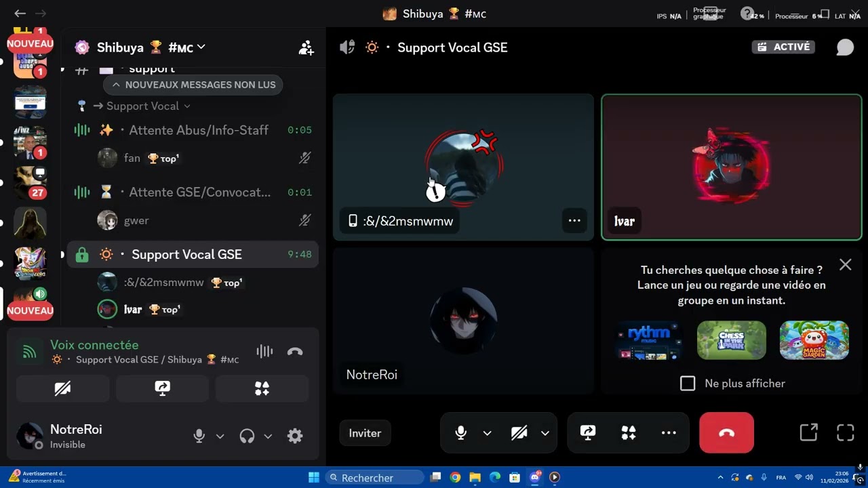This screenshot has height=488, width=868.
Task: Open Discord from the Windows taskbar
Action: coord(535,477)
